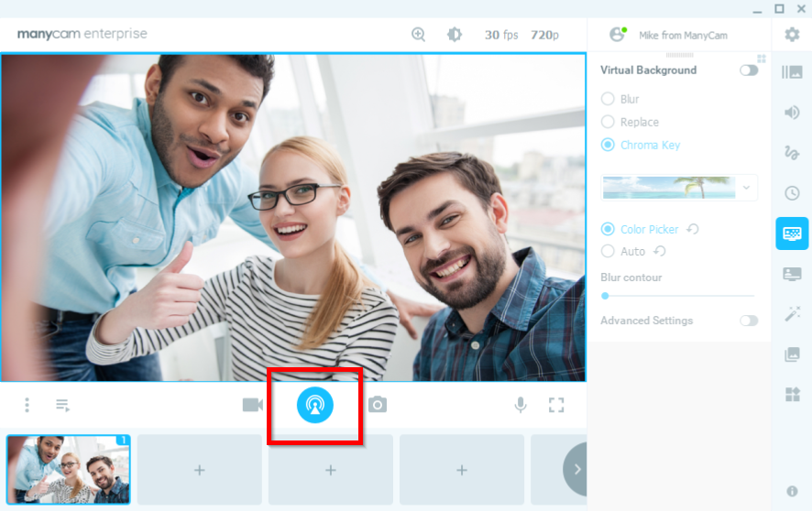Click the Mike from ManyCam account name
Screen dimensions: 812x511
(683, 35)
